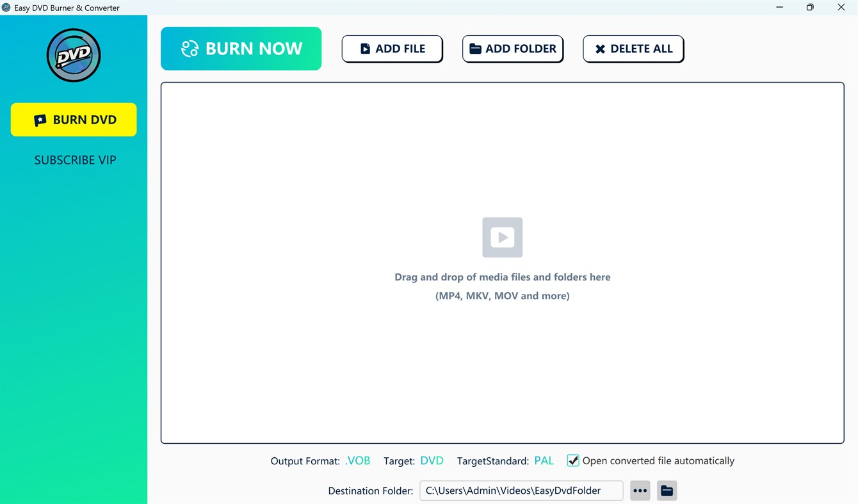The height and width of the screenshot is (504, 858).
Task: Click the burn icon on Burn Now button
Action: coord(189,48)
